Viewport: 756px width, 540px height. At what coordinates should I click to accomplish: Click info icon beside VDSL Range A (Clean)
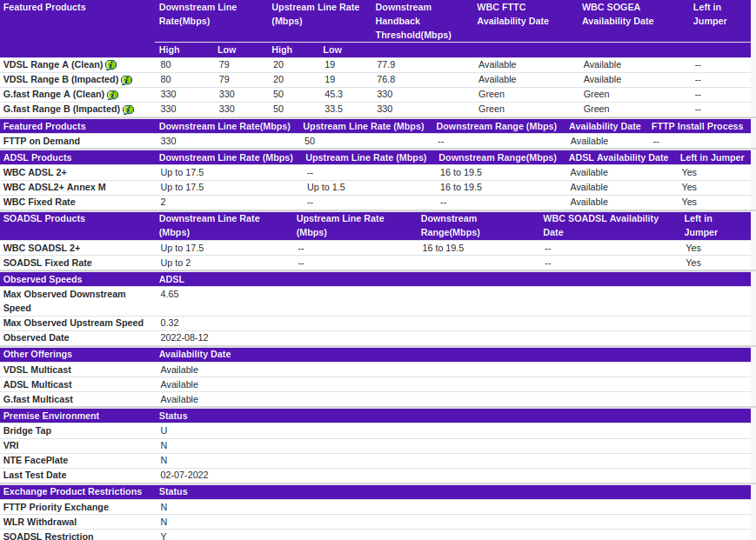(111, 65)
